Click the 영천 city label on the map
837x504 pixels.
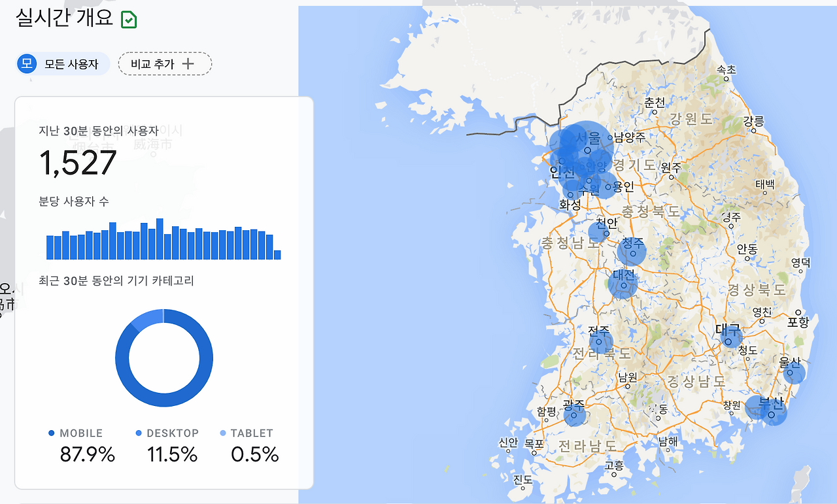pyautogui.click(x=762, y=311)
